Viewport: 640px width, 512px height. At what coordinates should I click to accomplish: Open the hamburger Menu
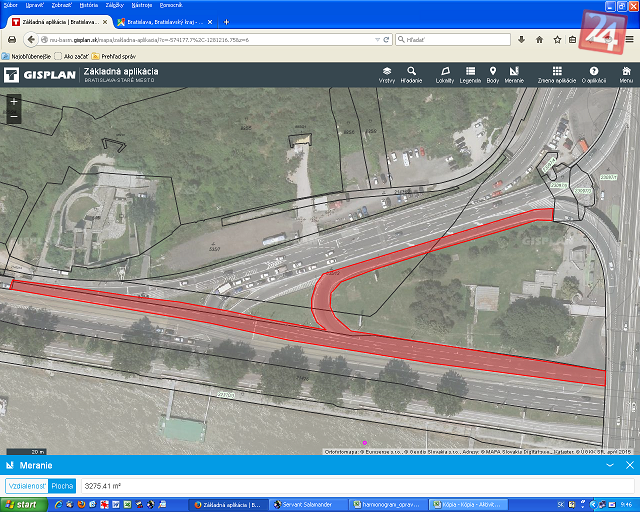click(625, 74)
